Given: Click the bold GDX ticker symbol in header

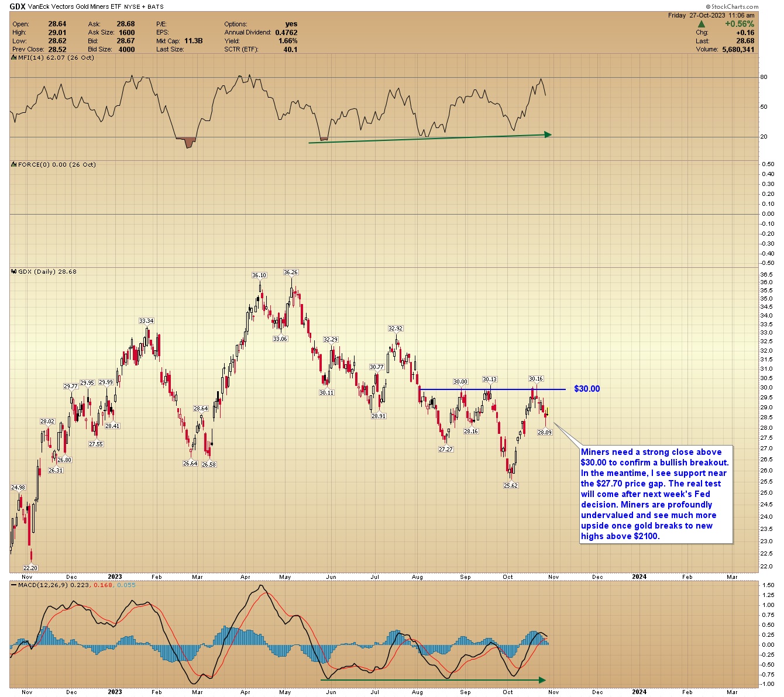Looking at the screenshot, I should pos(17,6).
